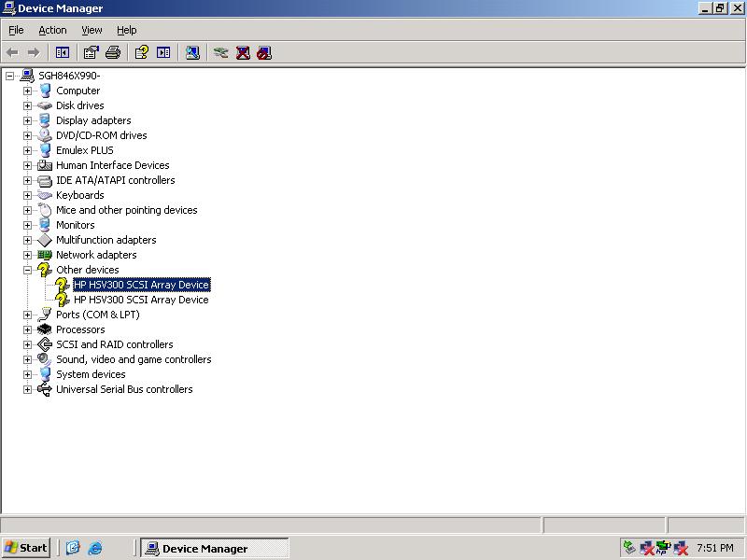Click Scan for hardware changes icon
This screenshot has width=747, height=560.
192,52
